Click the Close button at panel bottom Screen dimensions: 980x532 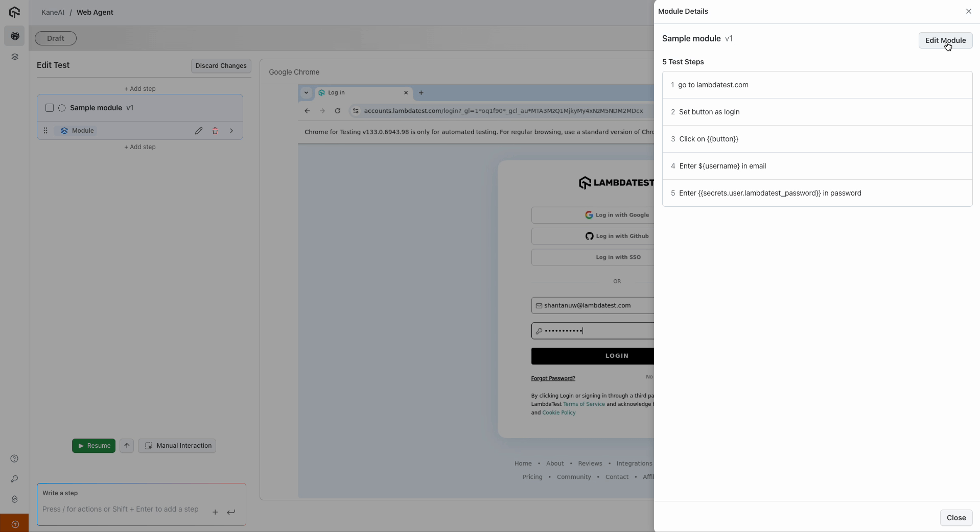(955, 518)
